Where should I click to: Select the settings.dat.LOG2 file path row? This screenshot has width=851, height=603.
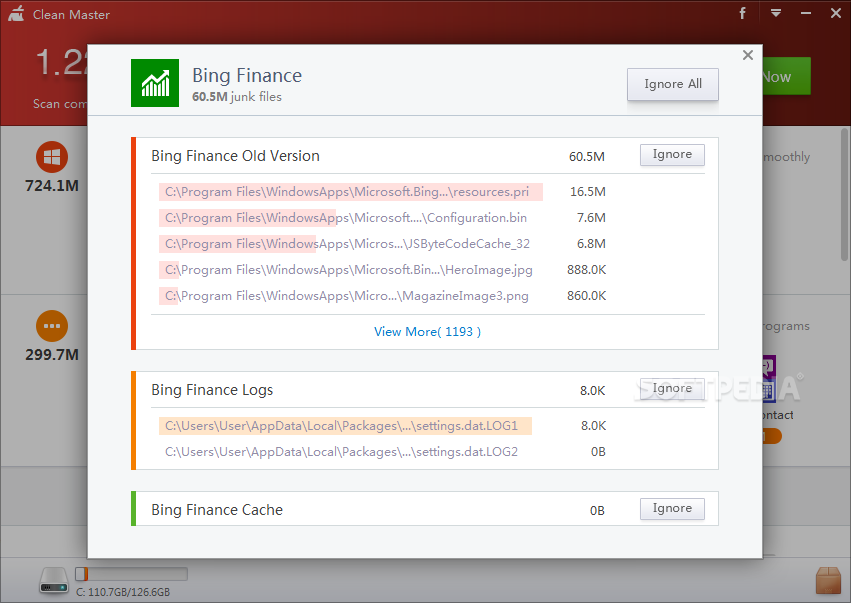click(341, 452)
